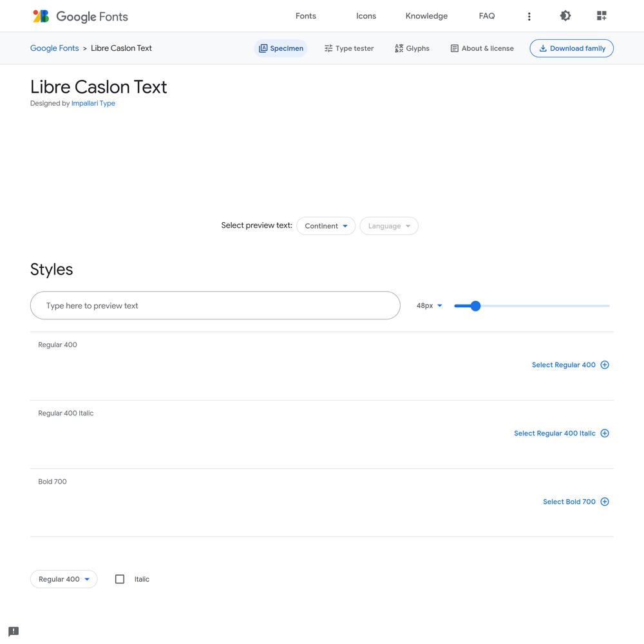Open the Language dropdown
The height and width of the screenshot is (644, 644).
[x=389, y=226]
